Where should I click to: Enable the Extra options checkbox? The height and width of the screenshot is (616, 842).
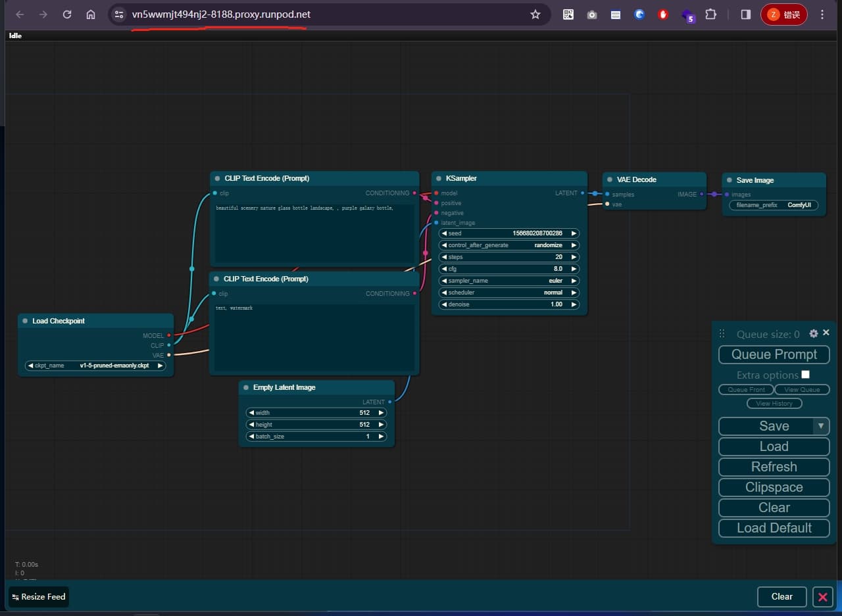(x=805, y=375)
